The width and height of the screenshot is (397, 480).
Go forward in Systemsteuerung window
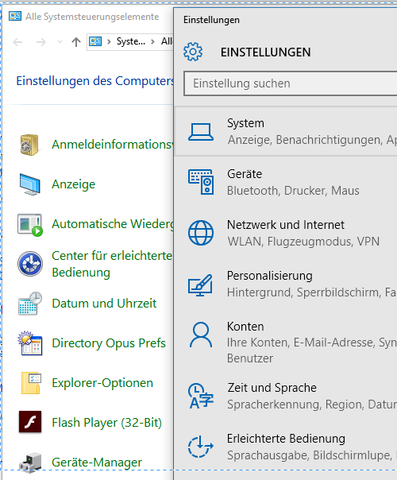tap(41, 42)
